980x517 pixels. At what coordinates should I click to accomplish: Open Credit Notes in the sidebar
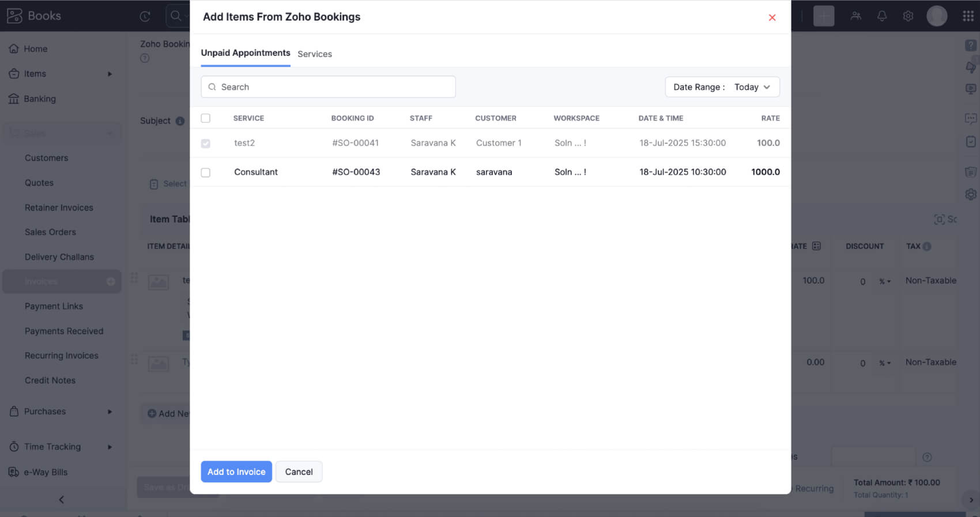click(50, 380)
